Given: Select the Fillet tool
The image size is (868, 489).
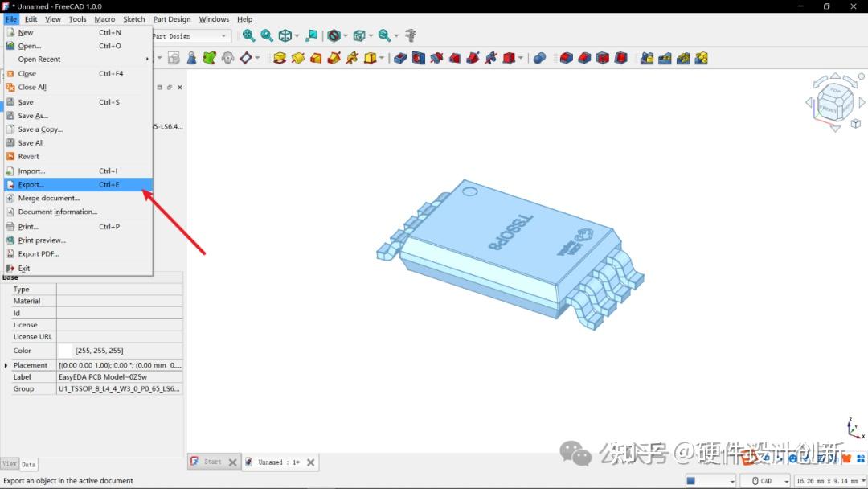Looking at the screenshot, I should (x=567, y=58).
